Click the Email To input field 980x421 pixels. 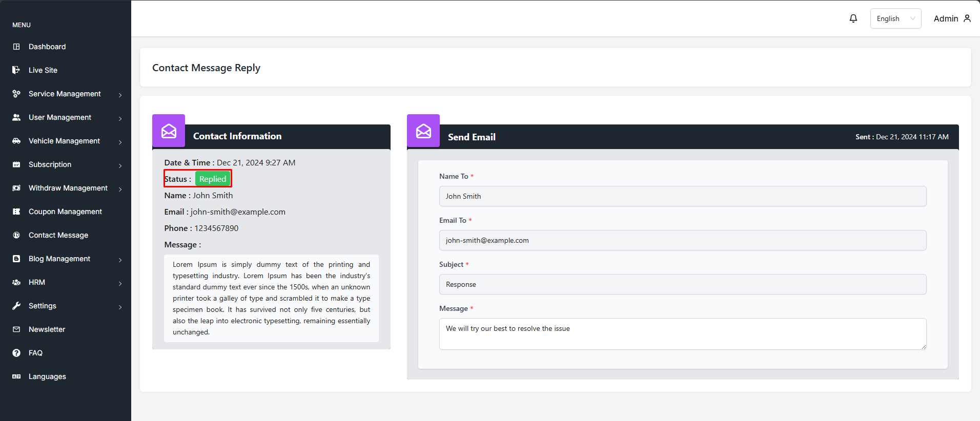(683, 240)
